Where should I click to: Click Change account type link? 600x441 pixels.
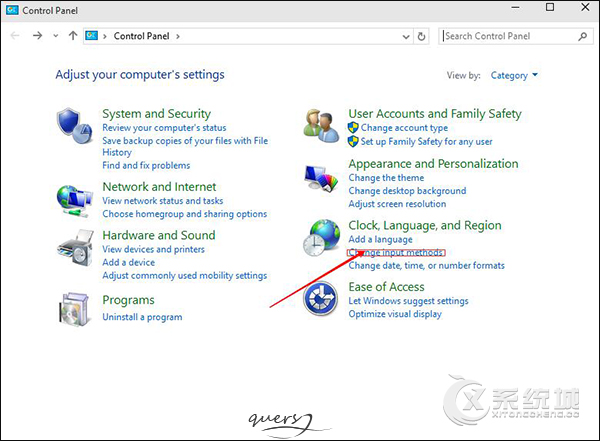click(404, 127)
